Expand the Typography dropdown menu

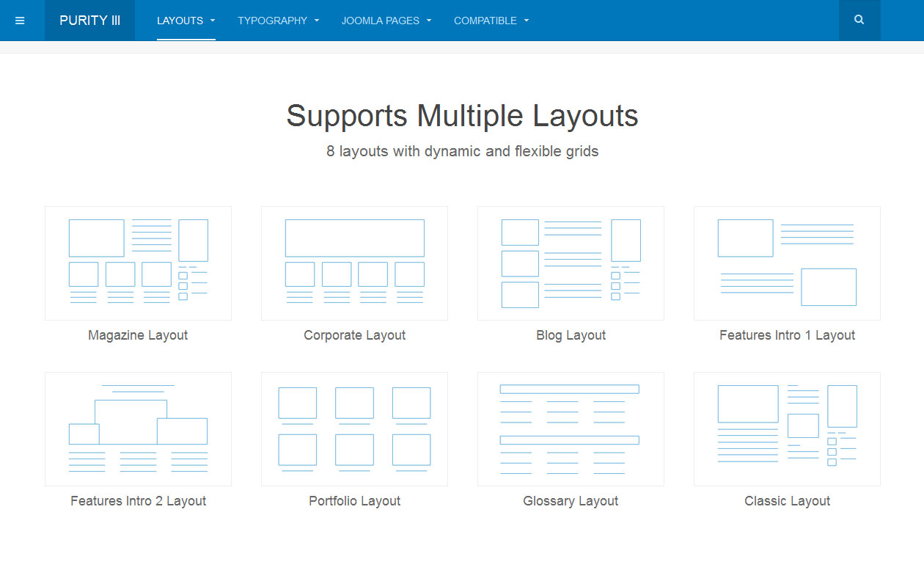(x=278, y=21)
